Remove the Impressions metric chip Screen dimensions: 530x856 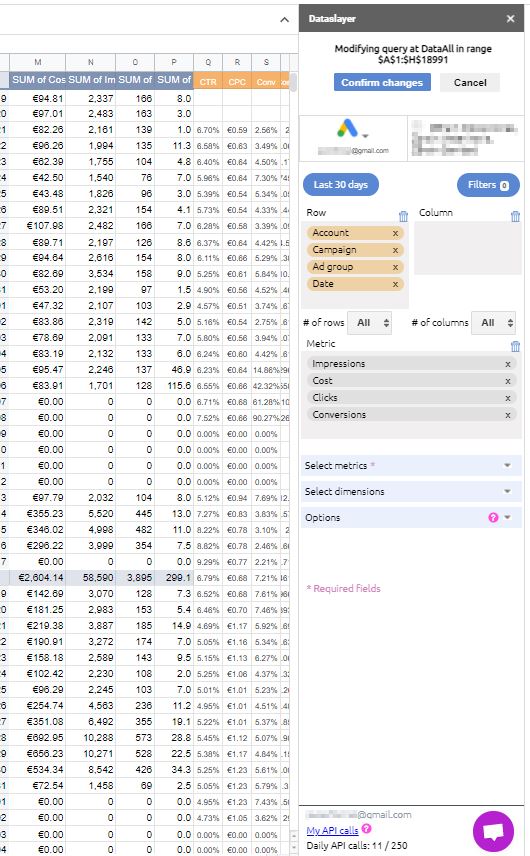coord(508,364)
